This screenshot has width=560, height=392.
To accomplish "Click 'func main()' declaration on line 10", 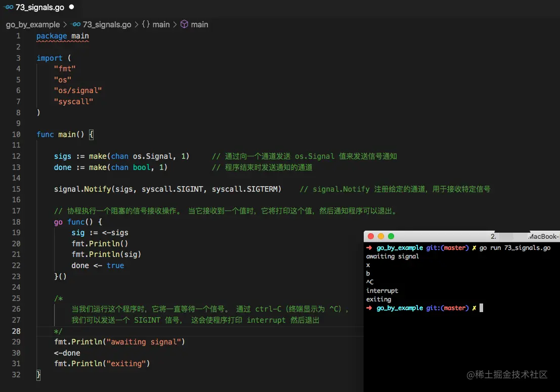I will tap(60, 135).
